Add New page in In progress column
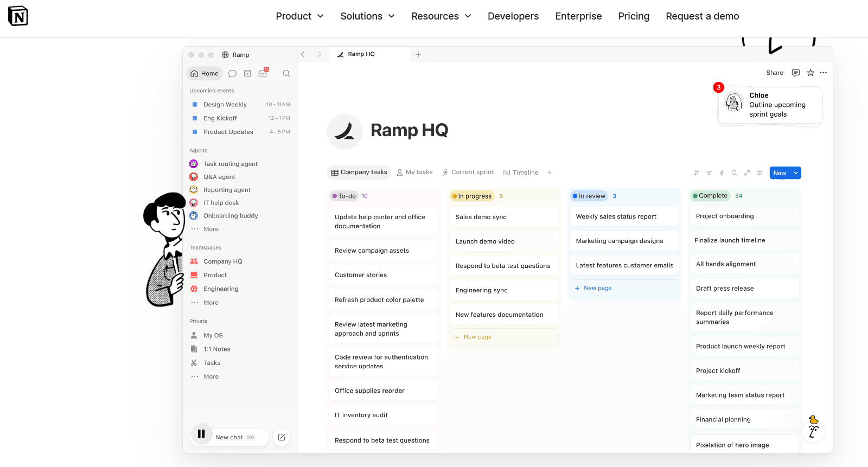The width and height of the screenshot is (868, 467). [x=504, y=337]
